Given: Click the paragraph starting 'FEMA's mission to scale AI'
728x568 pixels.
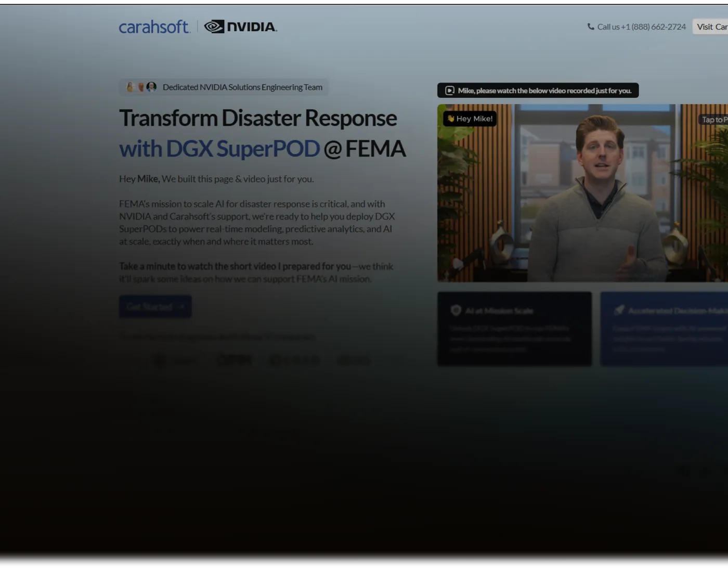Looking at the screenshot, I should (257, 223).
